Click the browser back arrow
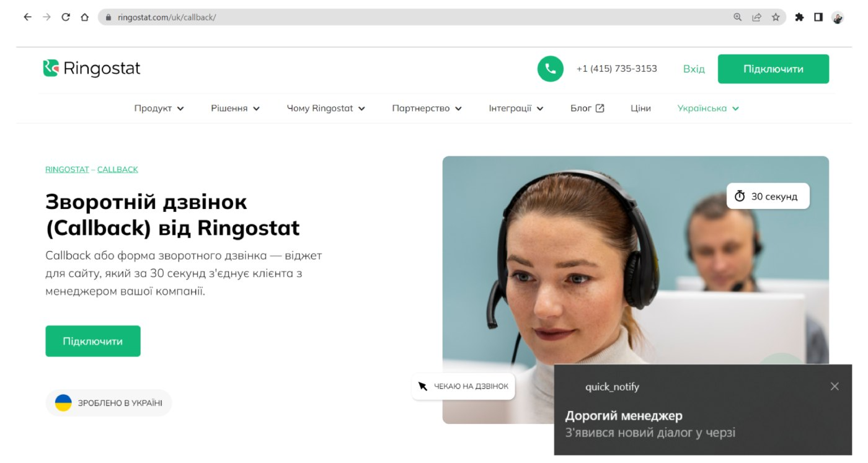Screen dimensions: 868x463 click(27, 17)
